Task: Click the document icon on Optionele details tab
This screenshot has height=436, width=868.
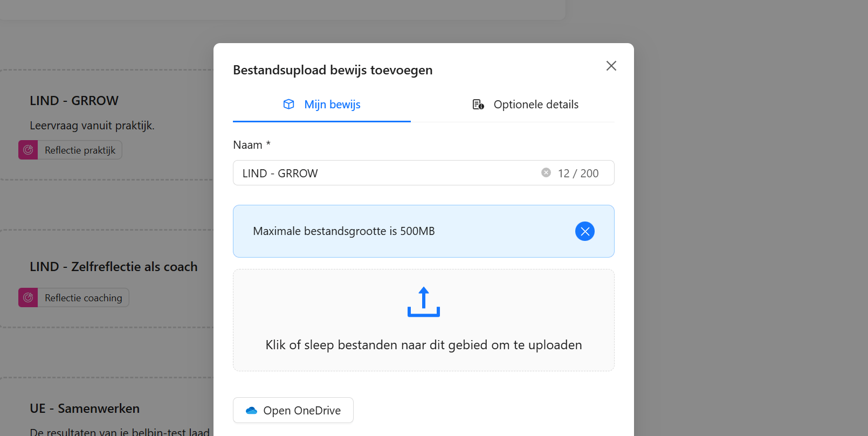Action: [478, 105]
